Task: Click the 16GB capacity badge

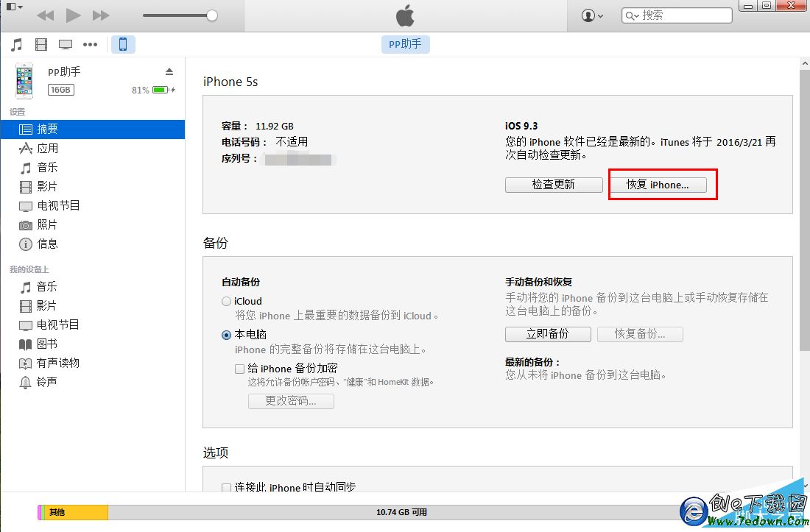Action: 61,90
